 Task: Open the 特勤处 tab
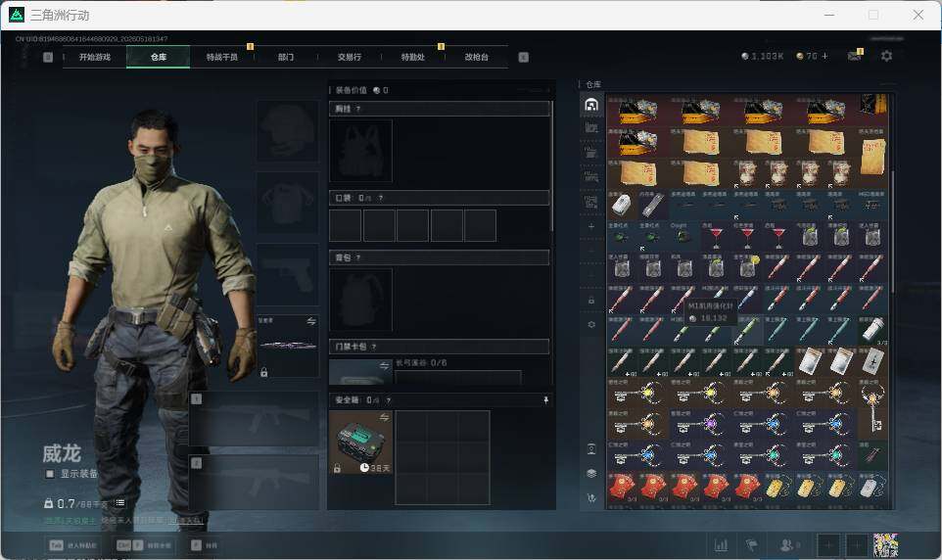click(413, 57)
